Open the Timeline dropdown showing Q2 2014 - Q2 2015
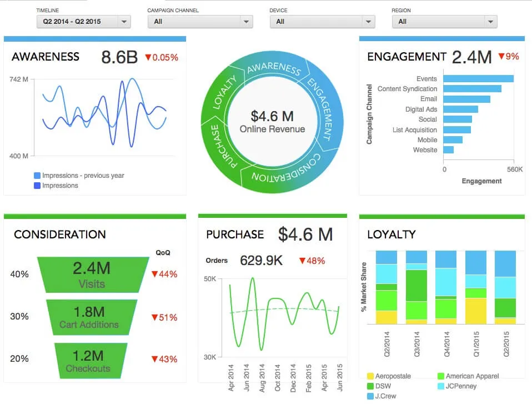Screen dimensions: 532x404 (83, 22)
